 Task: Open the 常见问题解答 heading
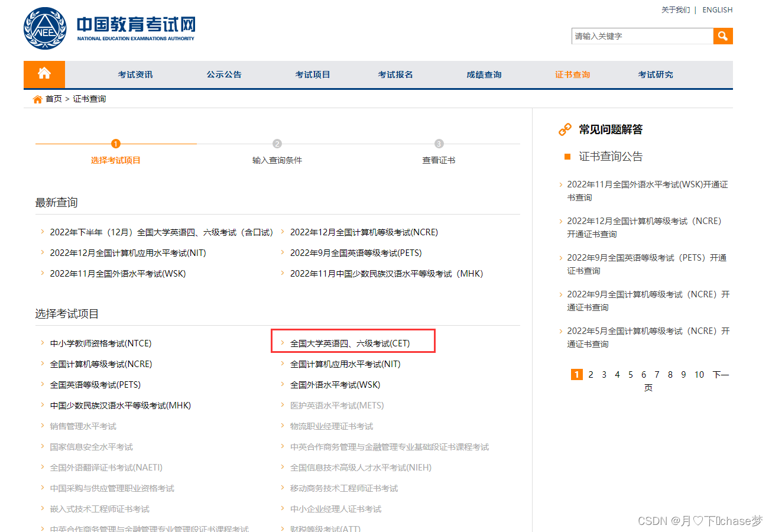611,129
